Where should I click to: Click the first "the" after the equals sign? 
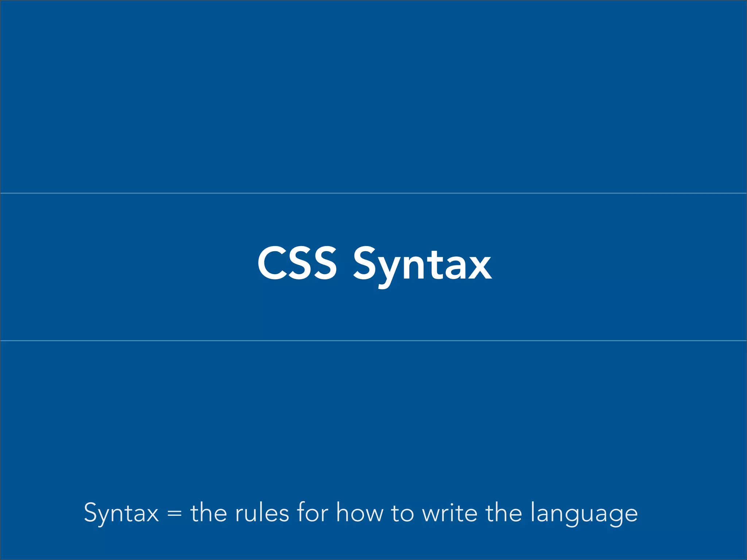(x=208, y=513)
